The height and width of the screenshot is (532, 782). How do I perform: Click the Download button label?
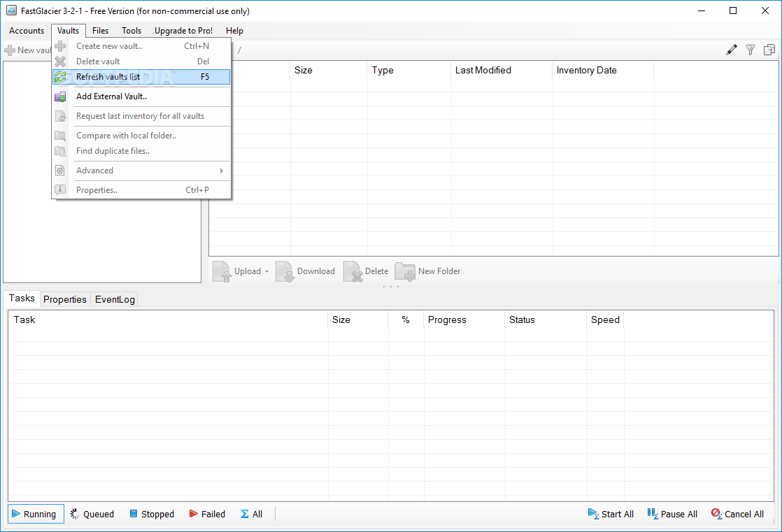316,271
